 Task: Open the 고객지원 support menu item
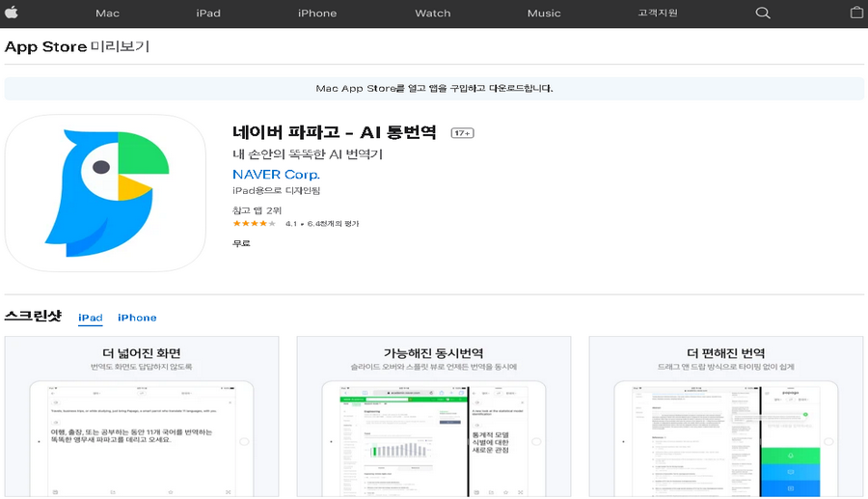tap(658, 13)
